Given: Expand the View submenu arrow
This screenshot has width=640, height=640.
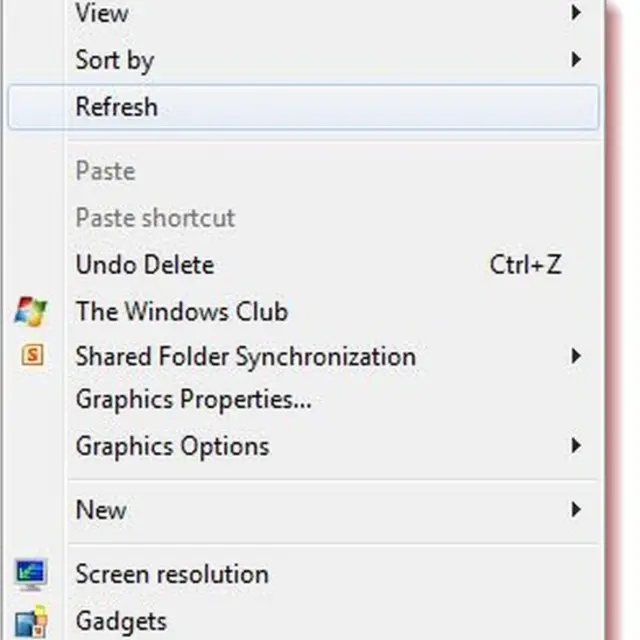Looking at the screenshot, I should point(576,13).
